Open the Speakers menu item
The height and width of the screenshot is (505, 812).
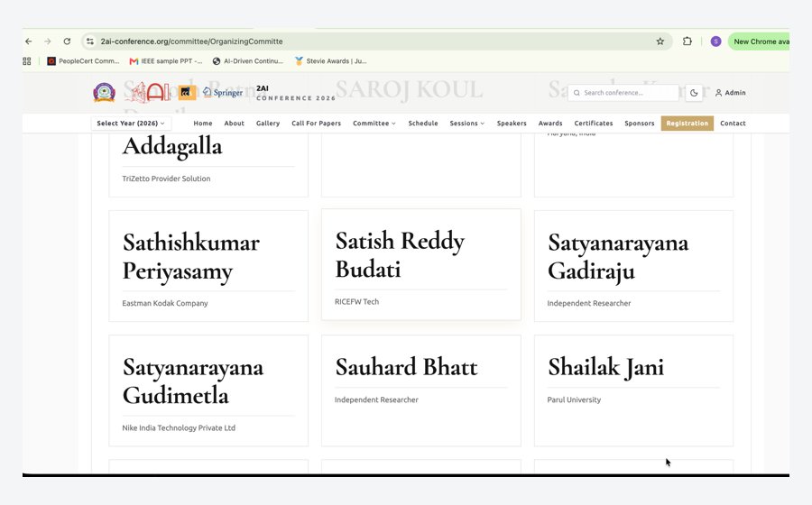coord(512,124)
